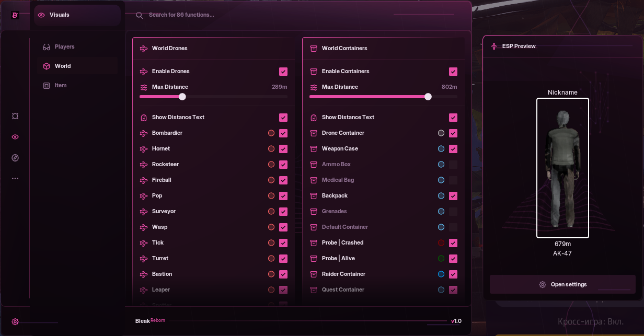The width and height of the screenshot is (644, 336).
Task: Click the Open settings button
Action: 562,285
